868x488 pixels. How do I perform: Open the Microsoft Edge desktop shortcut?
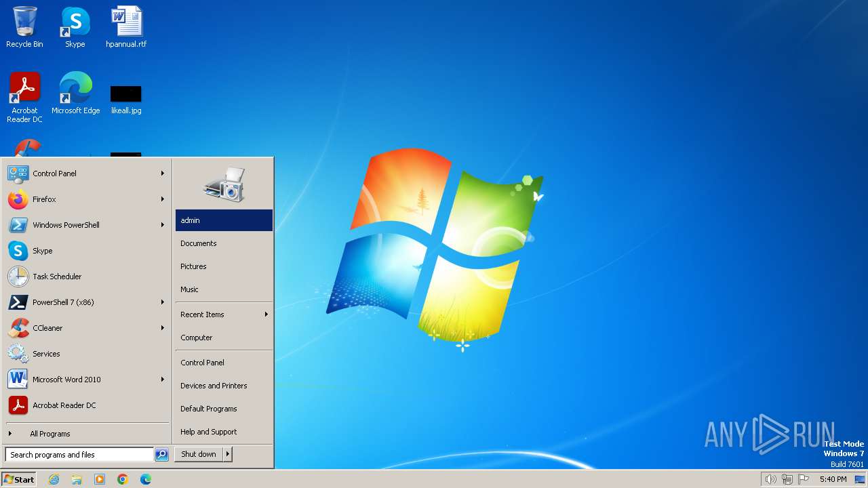75,93
